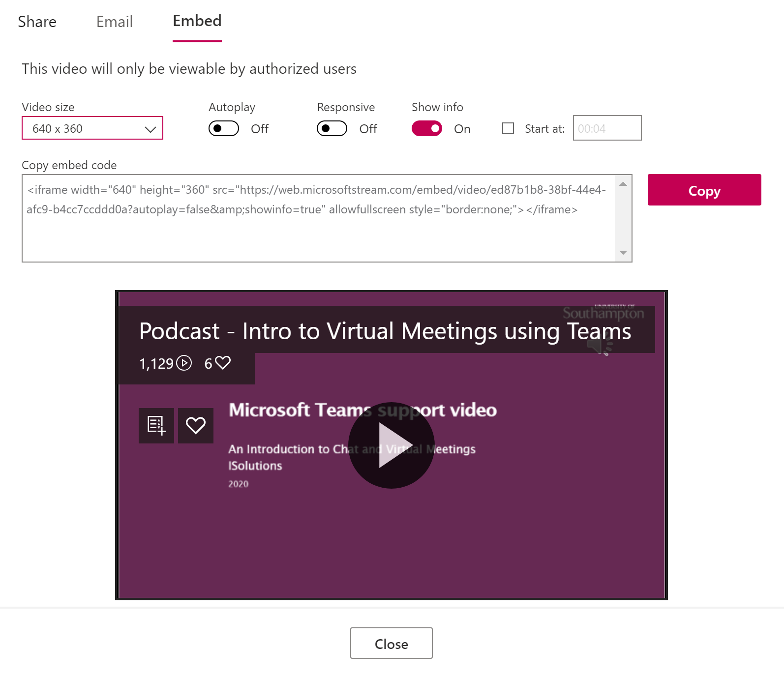Enable the Responsive toggle
The width and height of the screenshot is (784, 675).
coord(332,129)
